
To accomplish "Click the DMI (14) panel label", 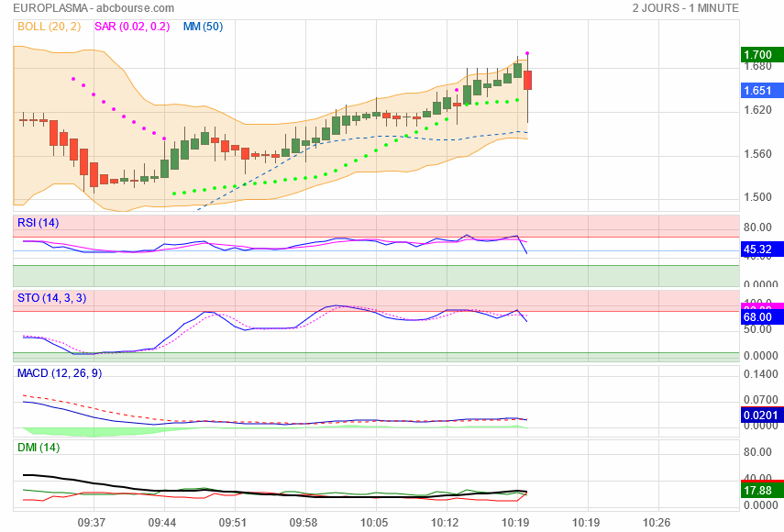I will pos(39,447).
